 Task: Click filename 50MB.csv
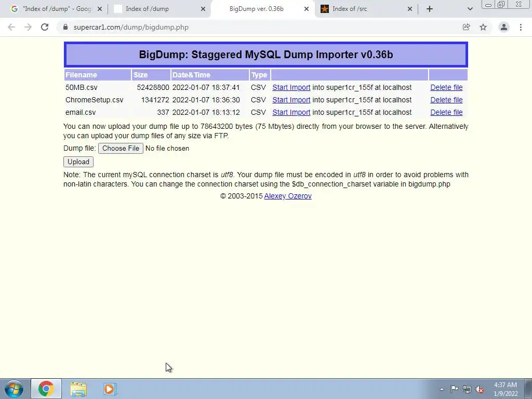click(x=82, y=87)
